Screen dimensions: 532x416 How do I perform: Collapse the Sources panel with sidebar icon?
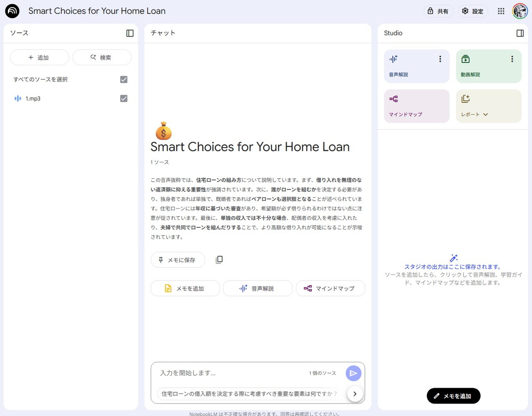130,33
